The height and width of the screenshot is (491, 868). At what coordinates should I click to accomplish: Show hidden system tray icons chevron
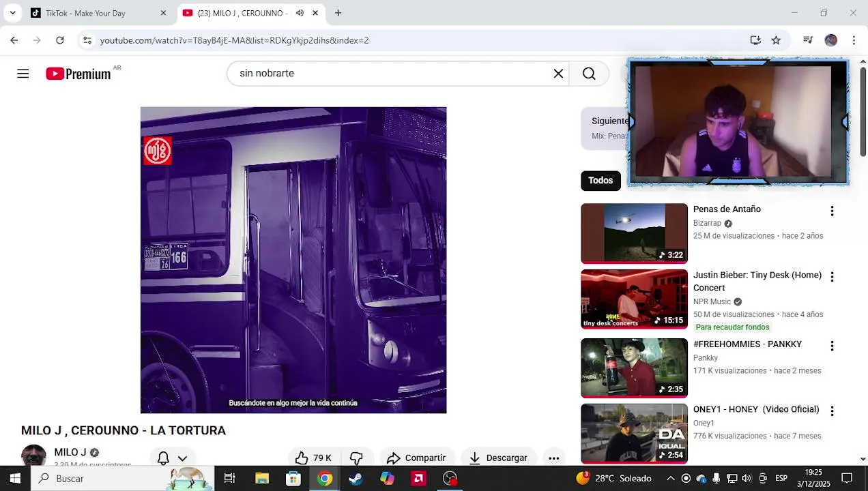(x=670, y=478)
